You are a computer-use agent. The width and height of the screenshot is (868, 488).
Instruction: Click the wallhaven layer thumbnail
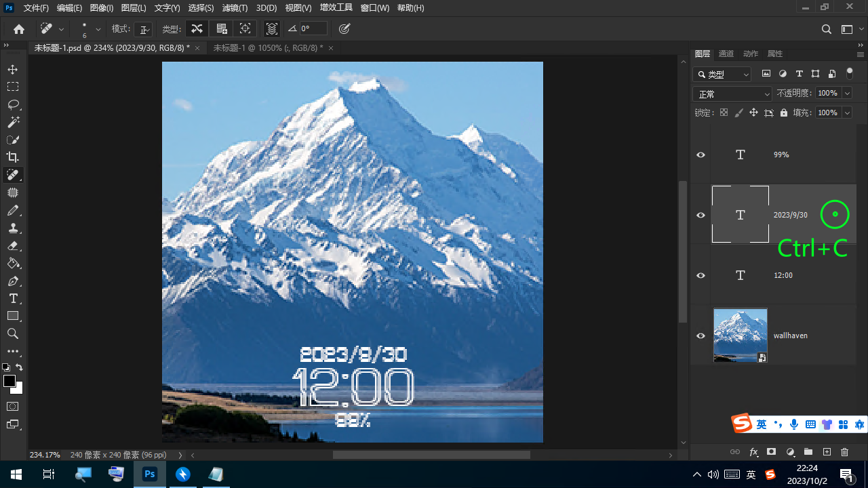tap(740, 335)
